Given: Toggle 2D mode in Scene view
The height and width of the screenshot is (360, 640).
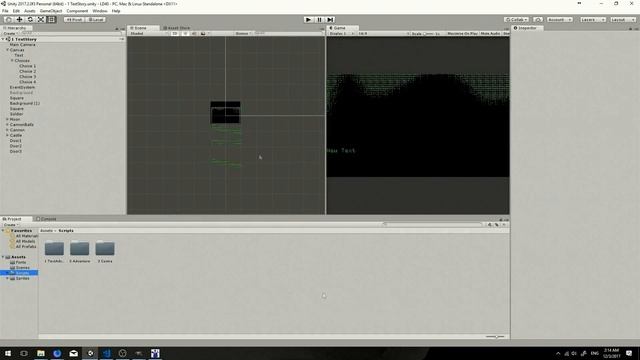Looking at the screenshot, I should (175, 33).
